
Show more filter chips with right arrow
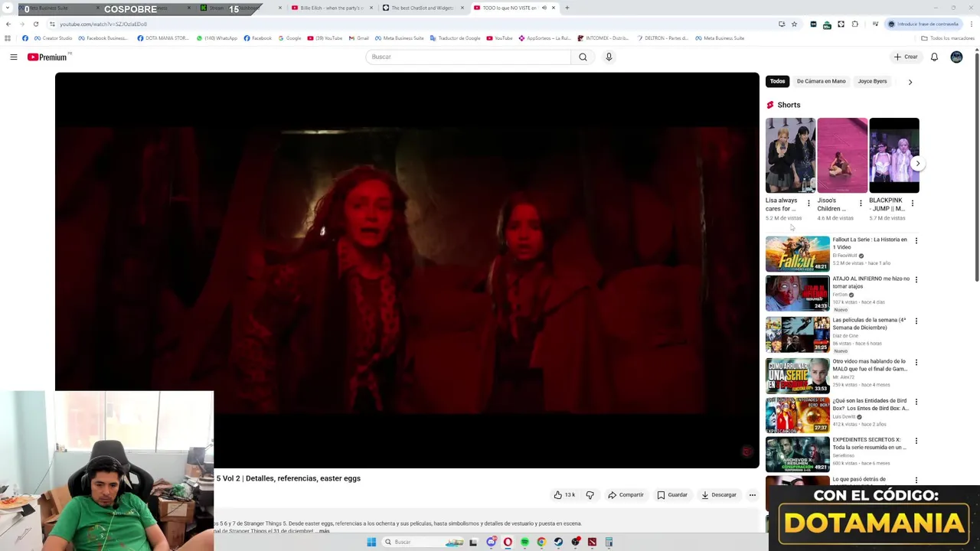pyautogui.click(x=910, y=81)
